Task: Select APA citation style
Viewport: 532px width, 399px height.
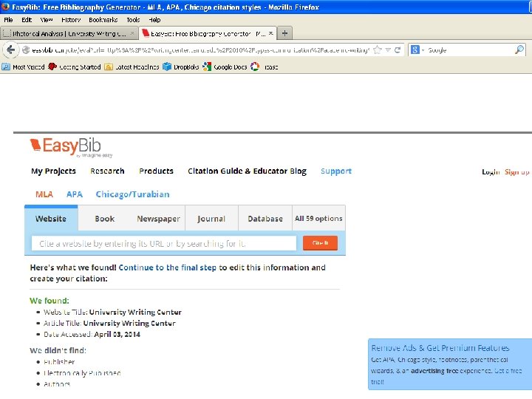Action: (x=75, y=194)
